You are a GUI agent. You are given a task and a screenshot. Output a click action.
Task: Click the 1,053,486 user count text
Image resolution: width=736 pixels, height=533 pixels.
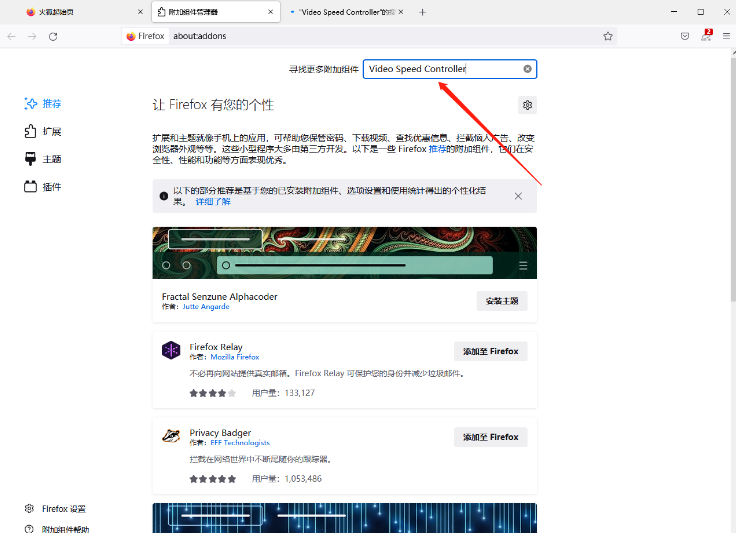(x=303, y=479)
